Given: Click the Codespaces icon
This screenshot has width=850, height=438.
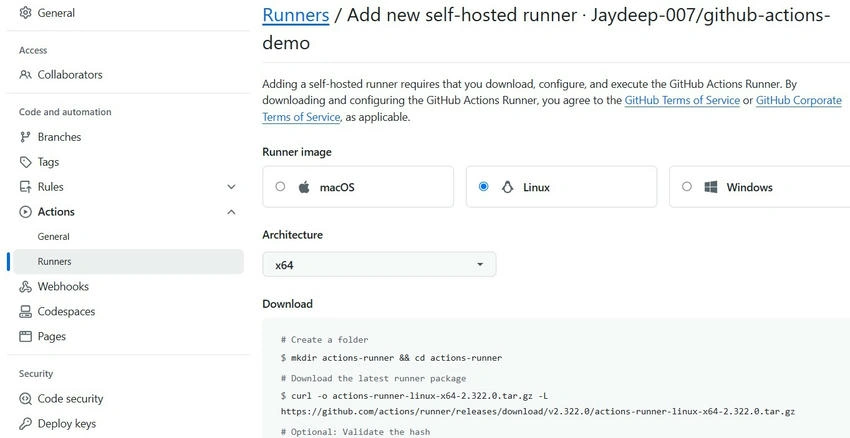Looking at the screenshot, I should click(x=25, y=312).
